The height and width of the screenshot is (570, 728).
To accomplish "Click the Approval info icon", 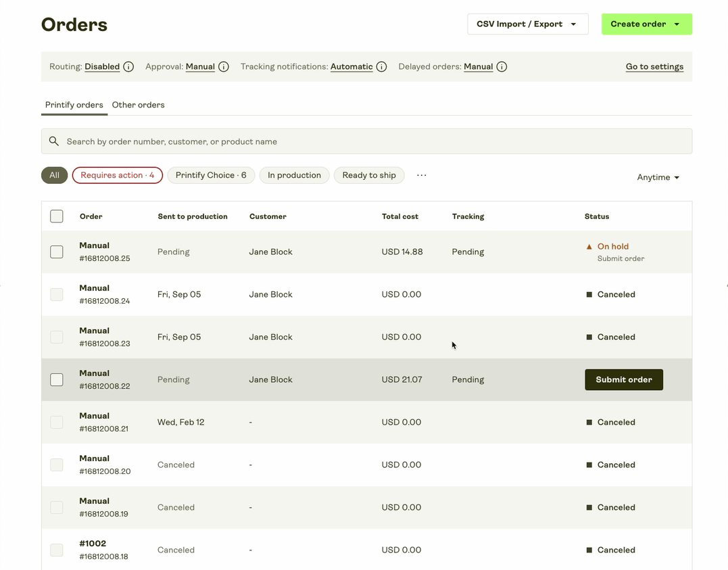I will [224, 66].
